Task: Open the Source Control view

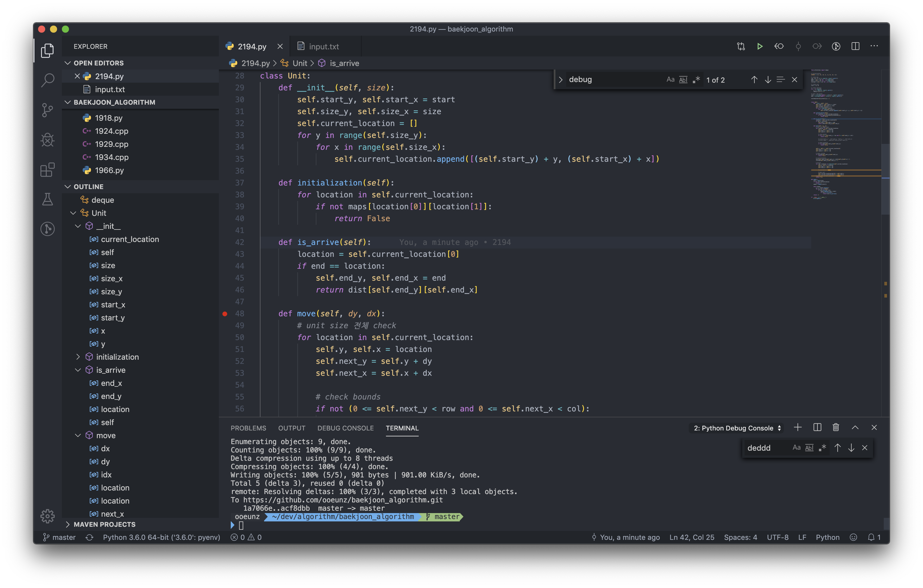Action: coord(48,110)
